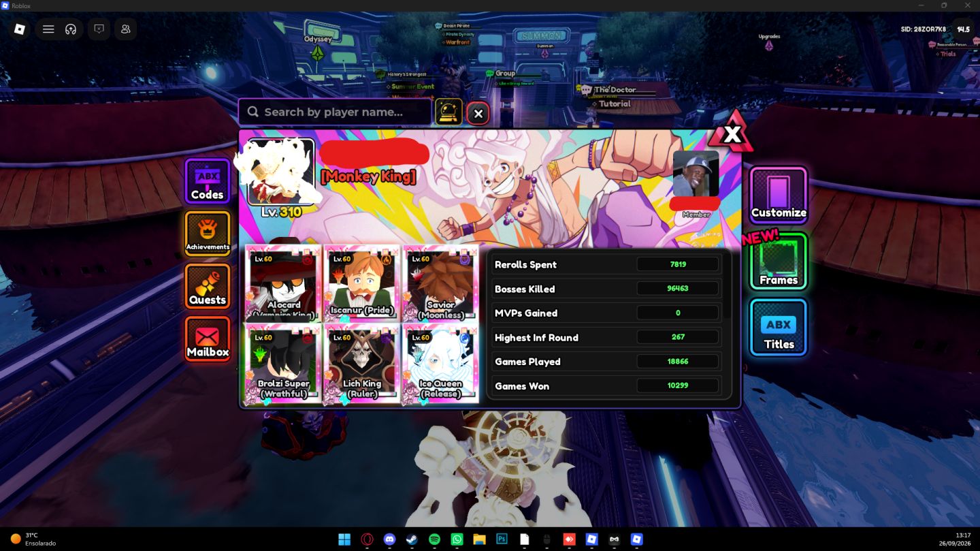This screenshot has width=980, height=551.
Task: Open the hamburger menu in Roblox top bar
Action: 48,29
